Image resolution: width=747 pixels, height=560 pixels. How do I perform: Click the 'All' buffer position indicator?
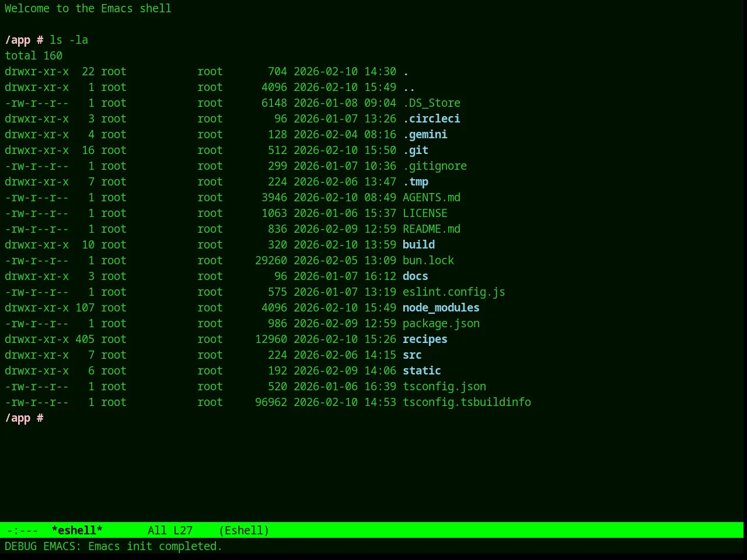157,530
